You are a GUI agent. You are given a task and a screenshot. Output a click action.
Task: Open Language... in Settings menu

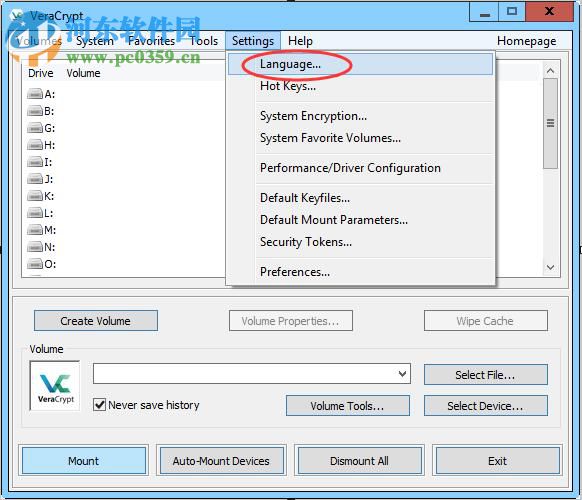coord(360,64)
